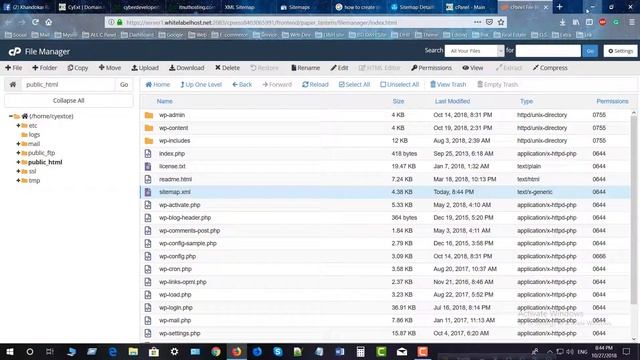
Task: Open View Trash
Action: (x=448, y=84)
